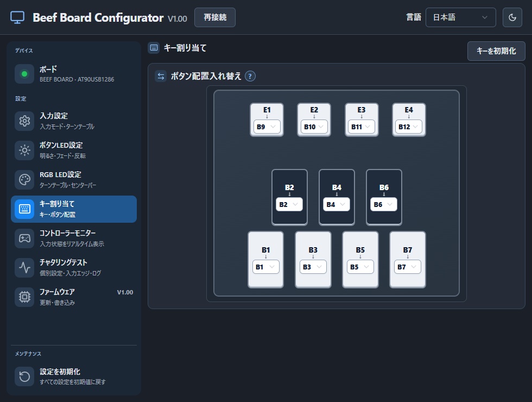Open the B2 key mapping dropdown
The height and width of the screenshot is (402, 532).
289,204
